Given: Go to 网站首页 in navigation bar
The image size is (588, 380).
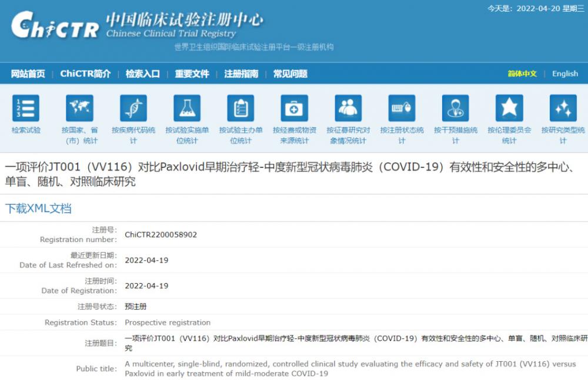Looking at the screenshot, I should point(28,74).
